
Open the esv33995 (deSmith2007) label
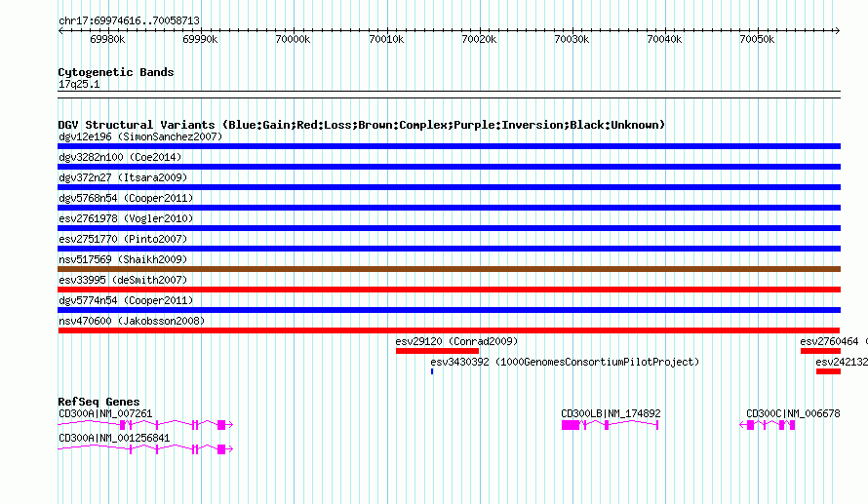[x=123, y=280]
